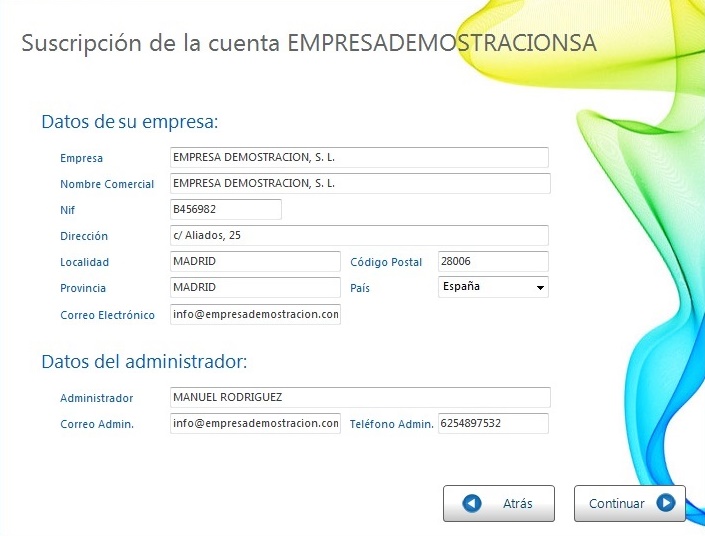The height and width of the screenshot is (536, 705).
Task: Click the Suscripción de la cuenta title
Action: 309,44
